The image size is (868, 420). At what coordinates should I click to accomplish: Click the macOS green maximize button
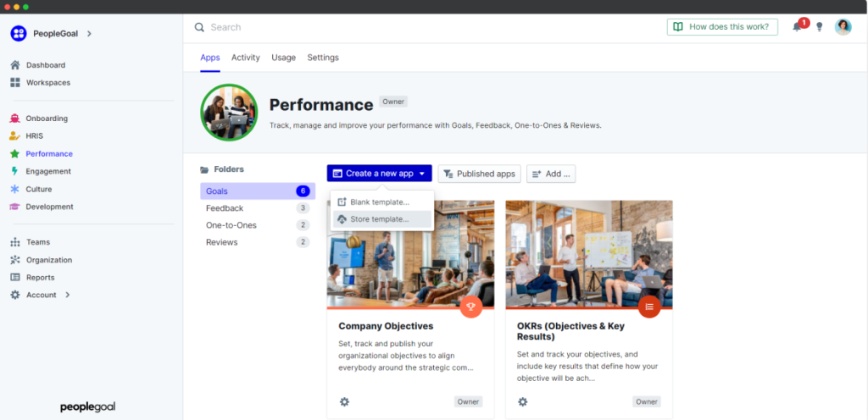[25, 7]
